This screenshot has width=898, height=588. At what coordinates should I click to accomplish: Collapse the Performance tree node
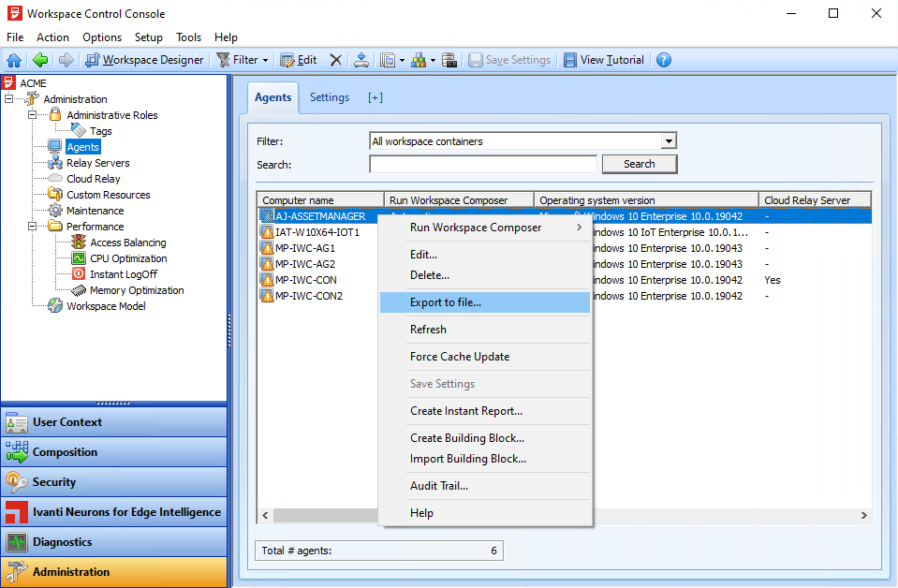(32, 227)
